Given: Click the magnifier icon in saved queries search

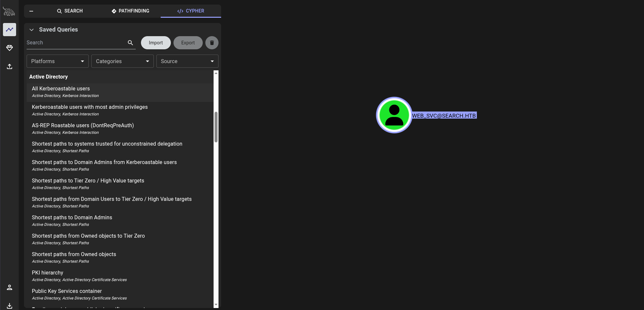Looking at the screenshot, I should point(130,43).
